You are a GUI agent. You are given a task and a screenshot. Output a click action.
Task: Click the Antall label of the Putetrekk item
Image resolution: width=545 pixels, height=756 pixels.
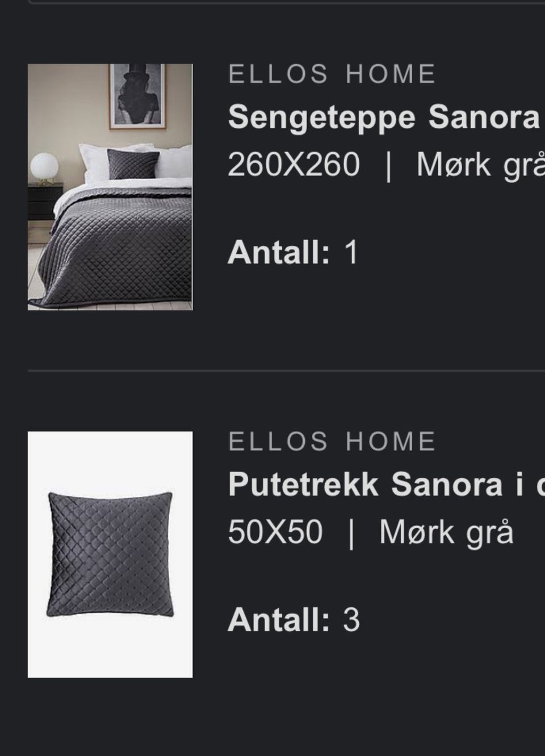(279, 619)
